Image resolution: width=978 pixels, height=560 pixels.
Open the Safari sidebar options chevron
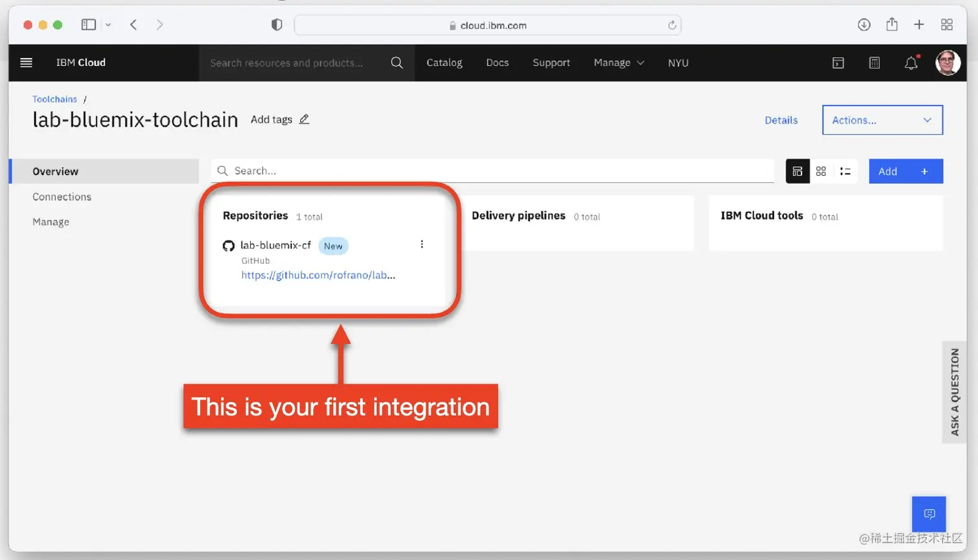(x=108, y=25)
